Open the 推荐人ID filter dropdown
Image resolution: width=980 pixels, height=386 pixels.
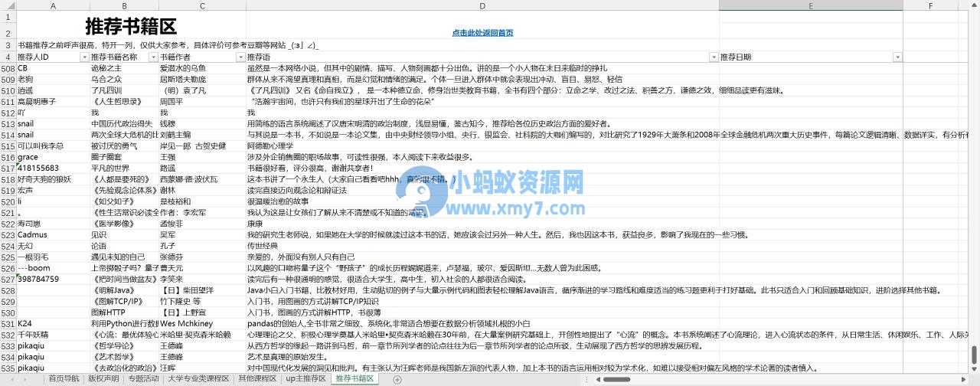84,57
